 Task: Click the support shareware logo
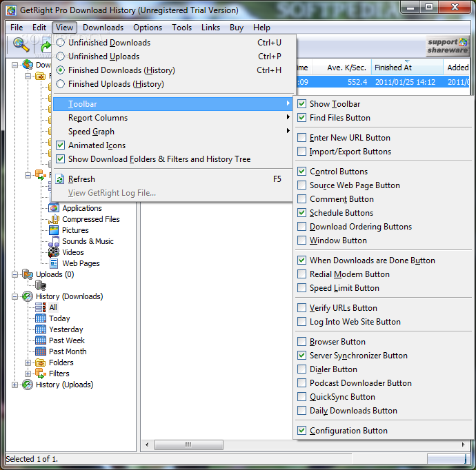point(448,46)
